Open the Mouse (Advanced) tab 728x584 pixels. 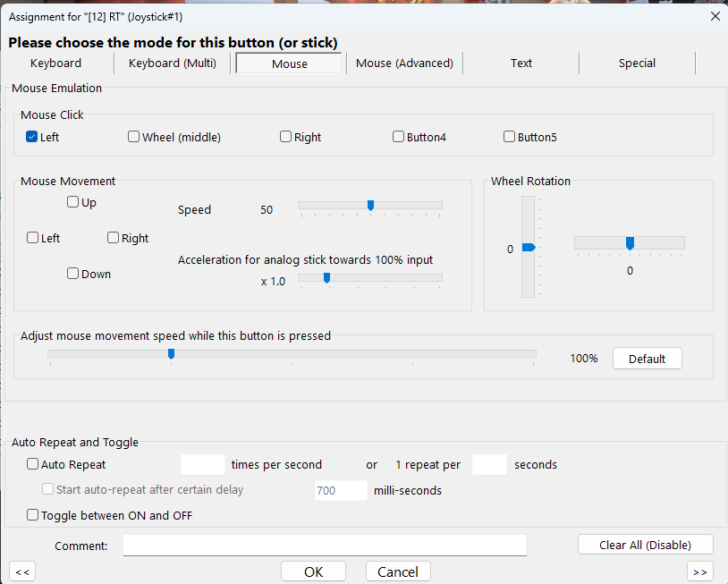pyautogui.click(x=404, y=63)
